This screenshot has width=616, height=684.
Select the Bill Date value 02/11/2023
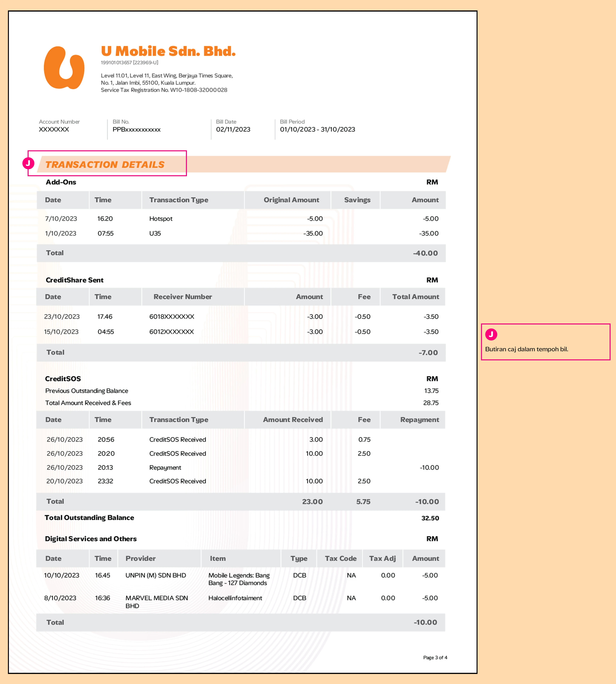[233, 129]
